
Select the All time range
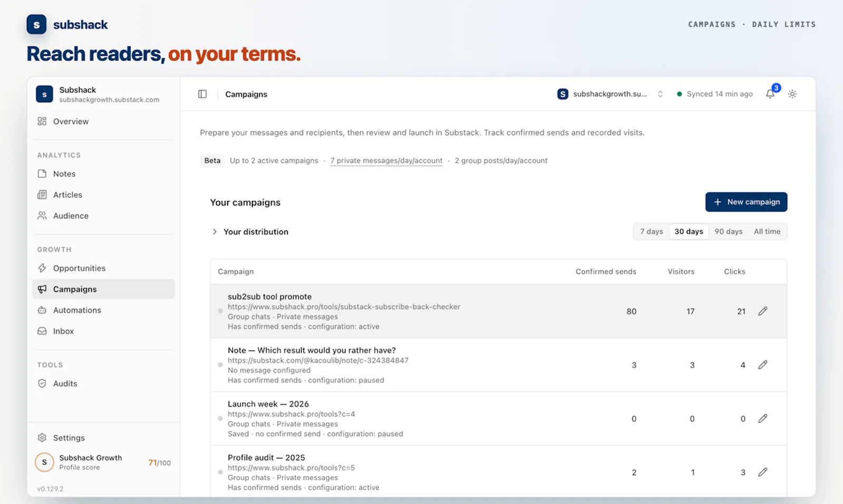[767, 232]
